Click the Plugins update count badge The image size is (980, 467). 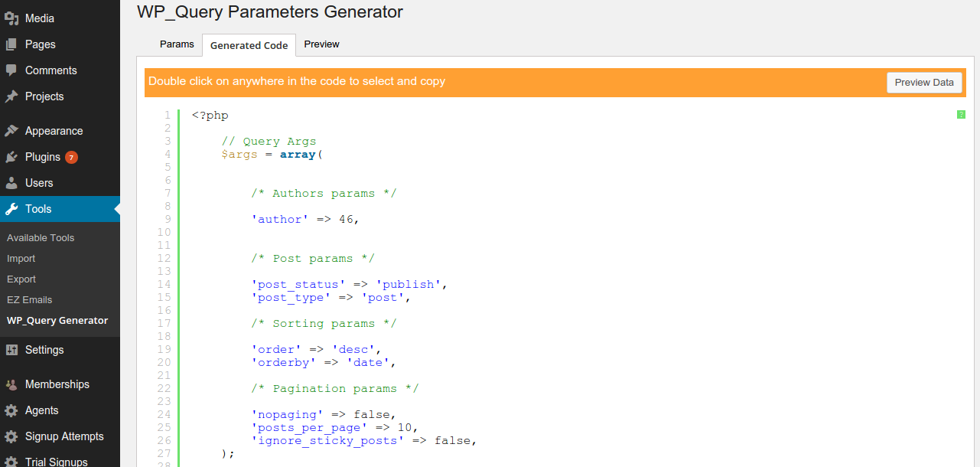point(71,157)
